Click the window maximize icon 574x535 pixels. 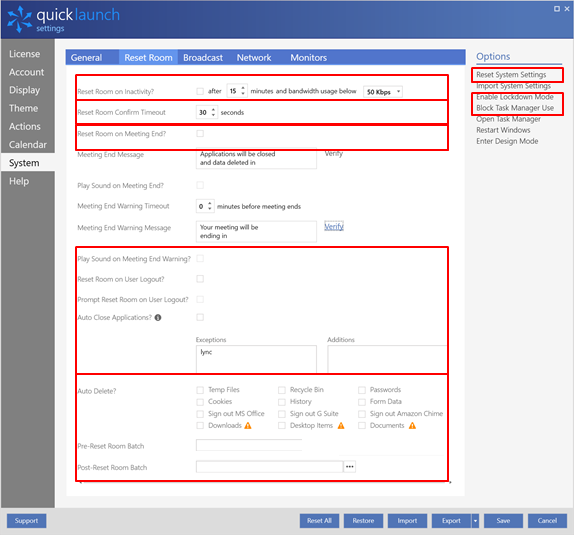click(557, 9)
